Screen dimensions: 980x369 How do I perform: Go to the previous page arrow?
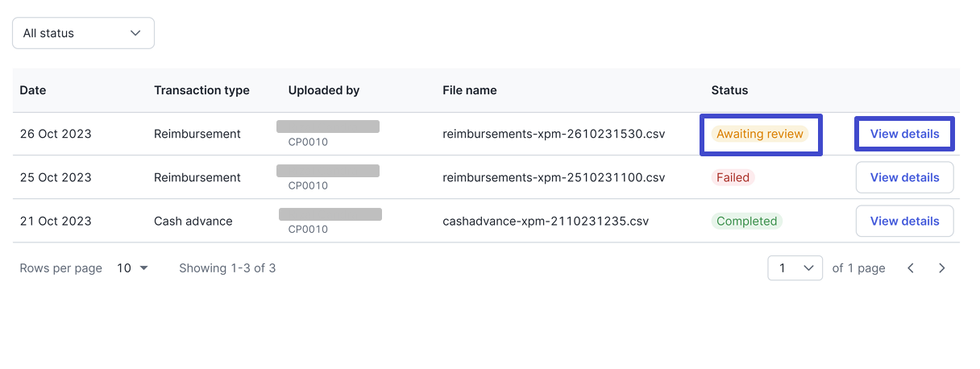(x=911, y=268)
